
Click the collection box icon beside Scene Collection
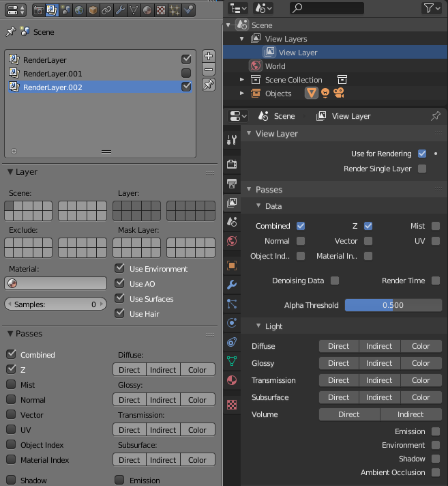point(342,80)
